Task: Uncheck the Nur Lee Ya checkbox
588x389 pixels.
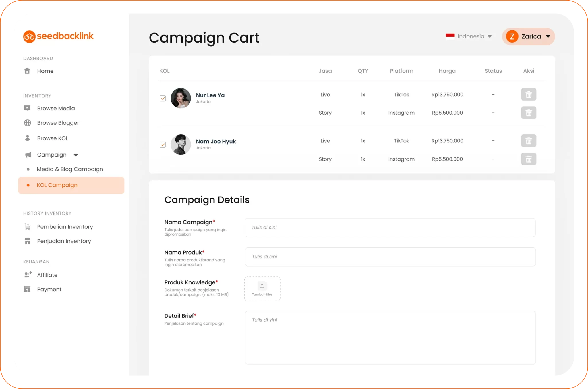Action: (163, 99)
